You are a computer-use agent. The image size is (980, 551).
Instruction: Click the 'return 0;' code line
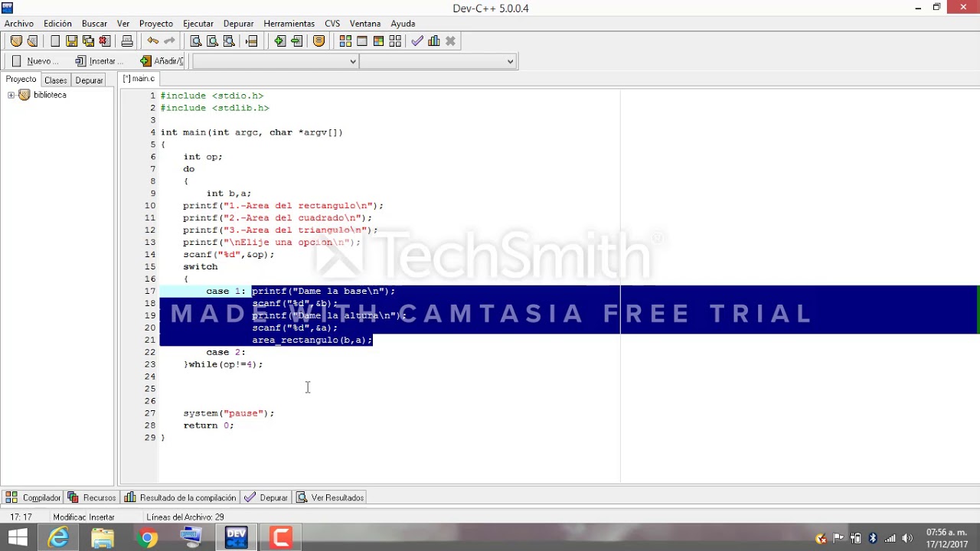click(x=208, y=425)
